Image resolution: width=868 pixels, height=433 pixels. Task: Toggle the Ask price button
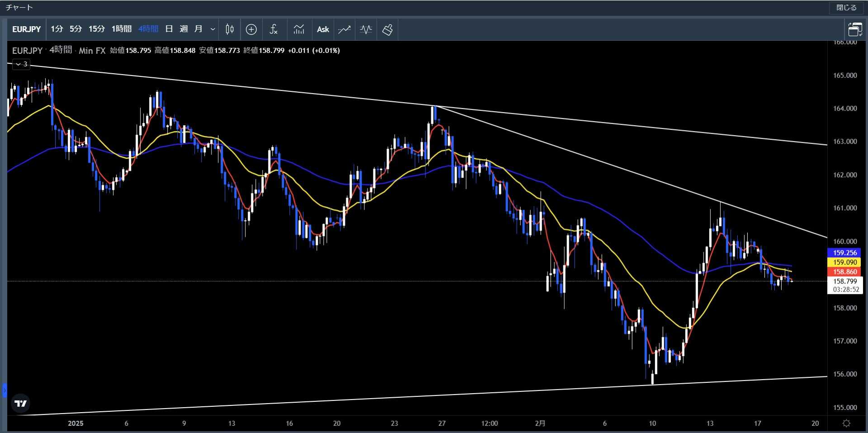point(323,29)
